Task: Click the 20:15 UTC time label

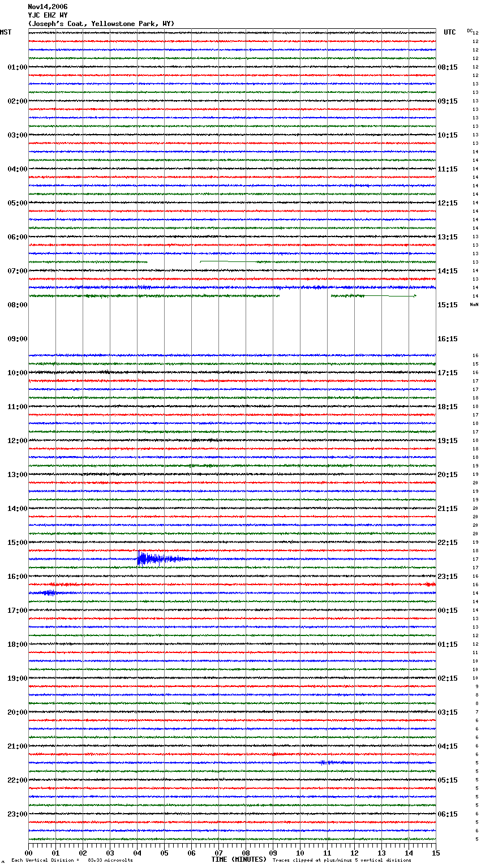Action: tap(448, 475)
